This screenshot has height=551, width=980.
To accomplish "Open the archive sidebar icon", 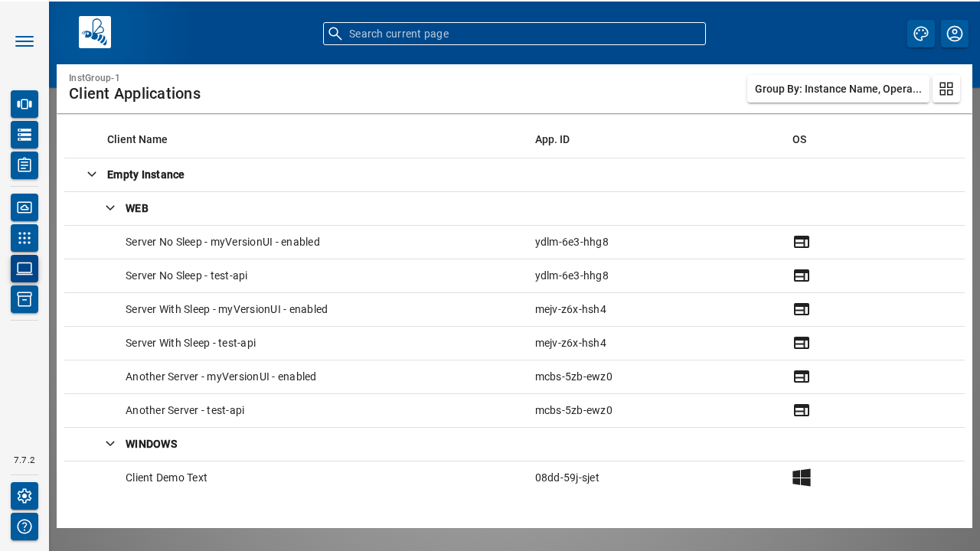I will click(x=24, y=299).
